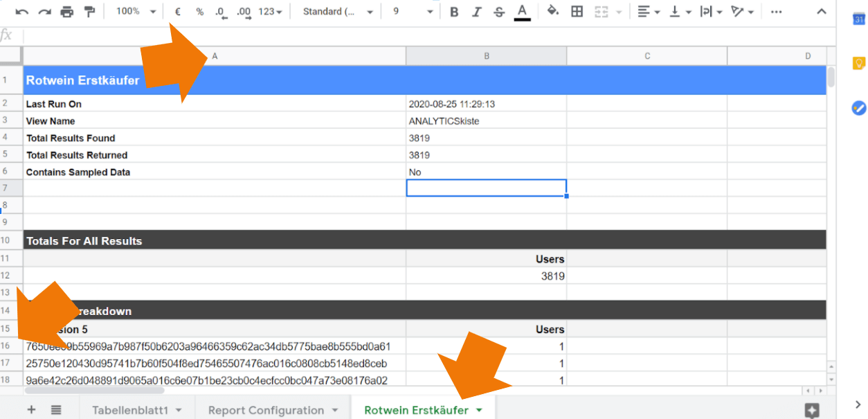Show more toolbar options via three dots
Screen dimensions: 868x419
pyautogui.click(x=777, y=12)
